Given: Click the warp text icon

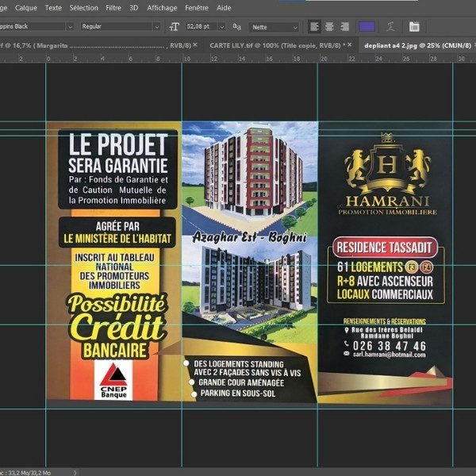Looking at the screenshot, I should (390, 26).
